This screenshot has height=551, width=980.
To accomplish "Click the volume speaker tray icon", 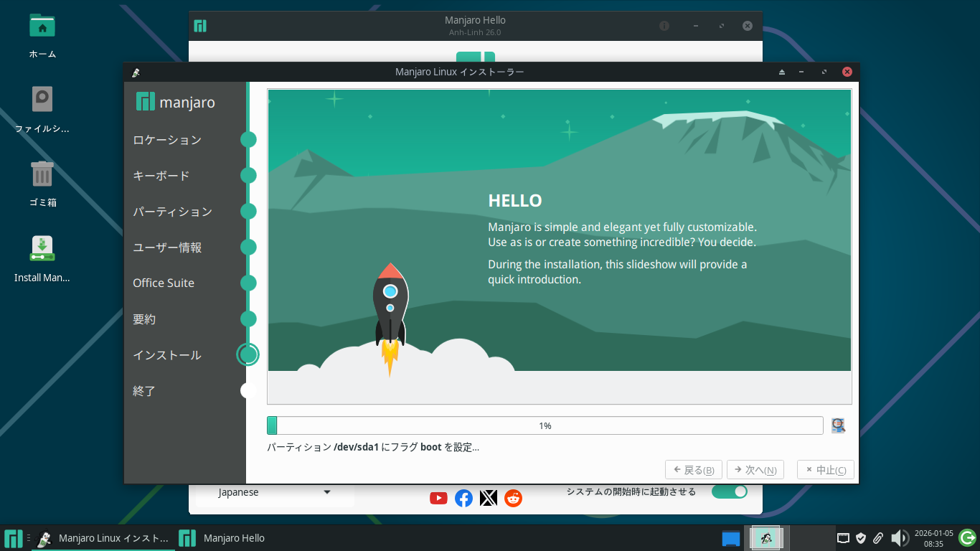I will pos(899,538).
